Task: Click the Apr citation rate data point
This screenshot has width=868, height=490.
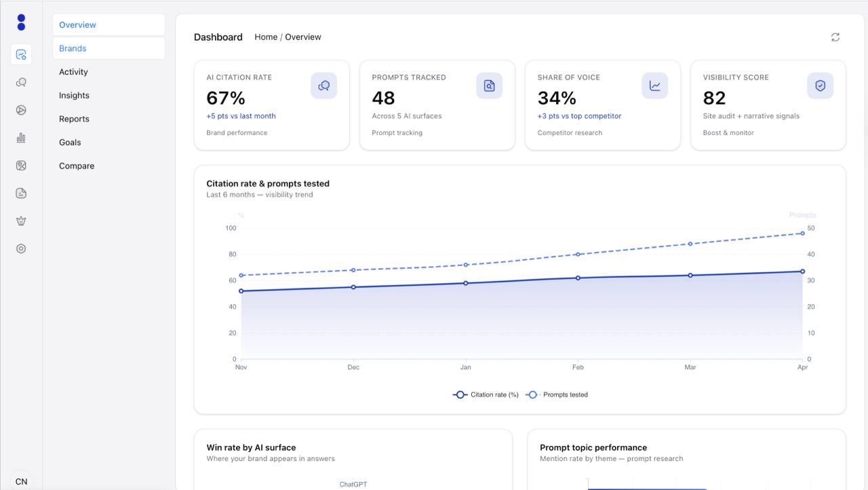Action: pos(802,271)
